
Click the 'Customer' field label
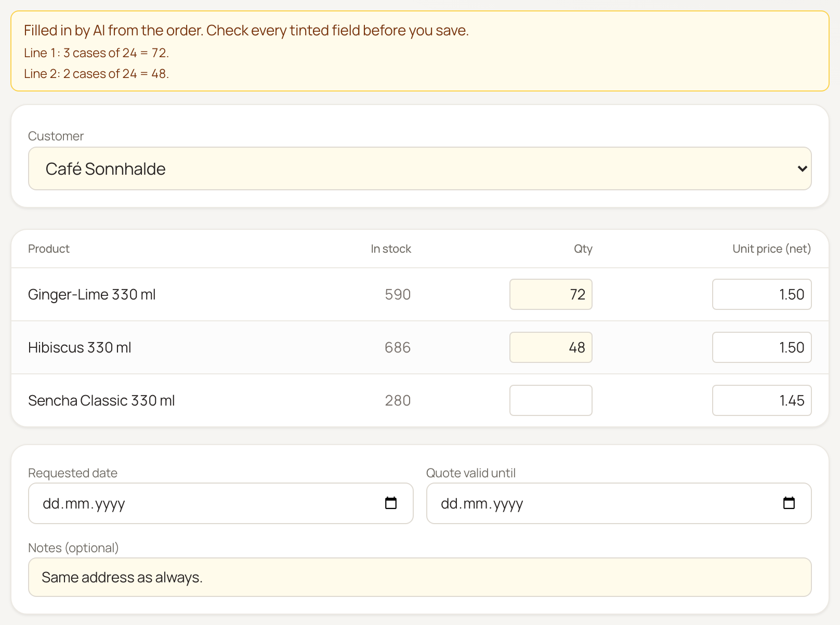(x=56, y=136)
